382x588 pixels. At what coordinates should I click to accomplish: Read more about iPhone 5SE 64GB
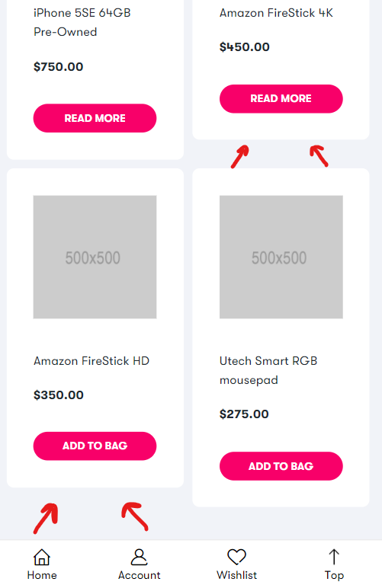[95, 118]
